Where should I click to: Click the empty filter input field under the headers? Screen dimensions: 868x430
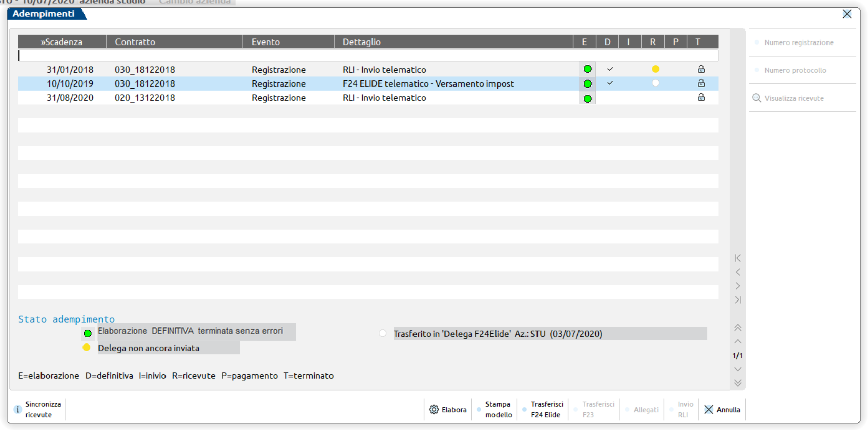pos(367,56)
